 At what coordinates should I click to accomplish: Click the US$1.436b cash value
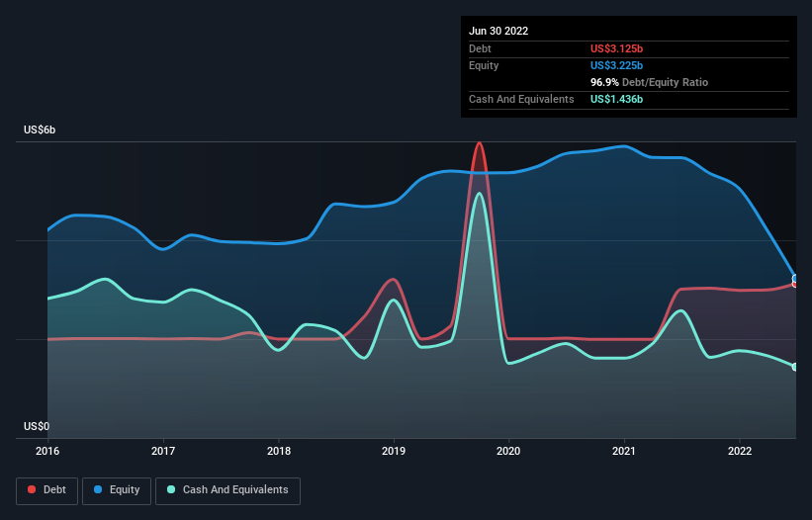[616, 99]
